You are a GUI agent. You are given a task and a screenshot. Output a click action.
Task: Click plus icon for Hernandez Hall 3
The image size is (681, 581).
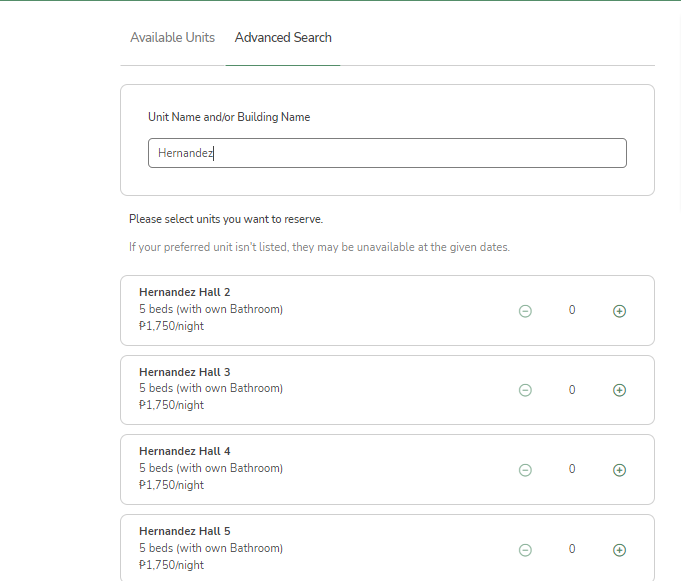coord(619,390)
